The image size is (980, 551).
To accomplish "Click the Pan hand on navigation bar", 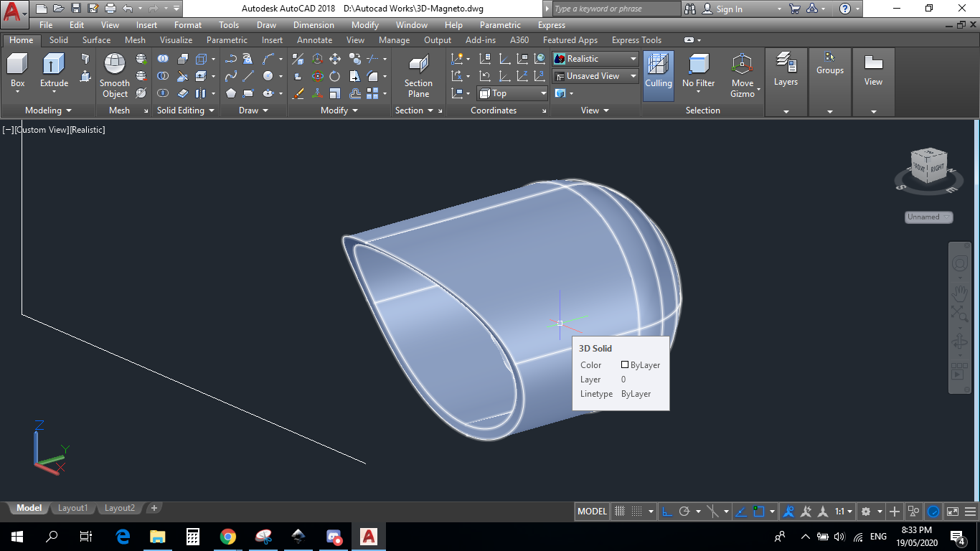I will [x=959, y=294].
